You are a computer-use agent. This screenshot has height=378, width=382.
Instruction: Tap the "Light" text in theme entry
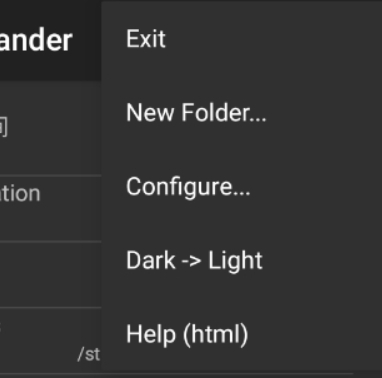coord(235,261)
